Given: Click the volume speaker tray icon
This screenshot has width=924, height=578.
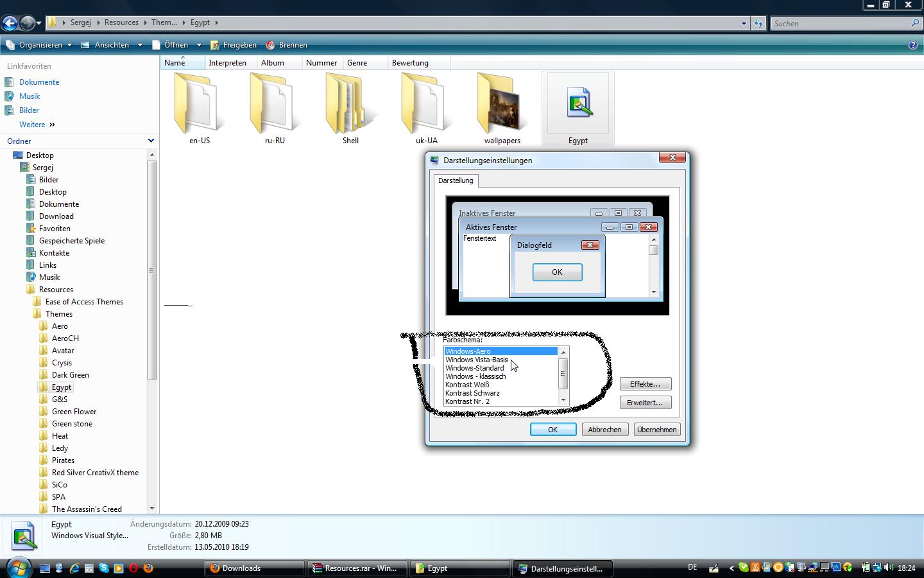Looking at the screenshot, I should (x=889, y=568).
